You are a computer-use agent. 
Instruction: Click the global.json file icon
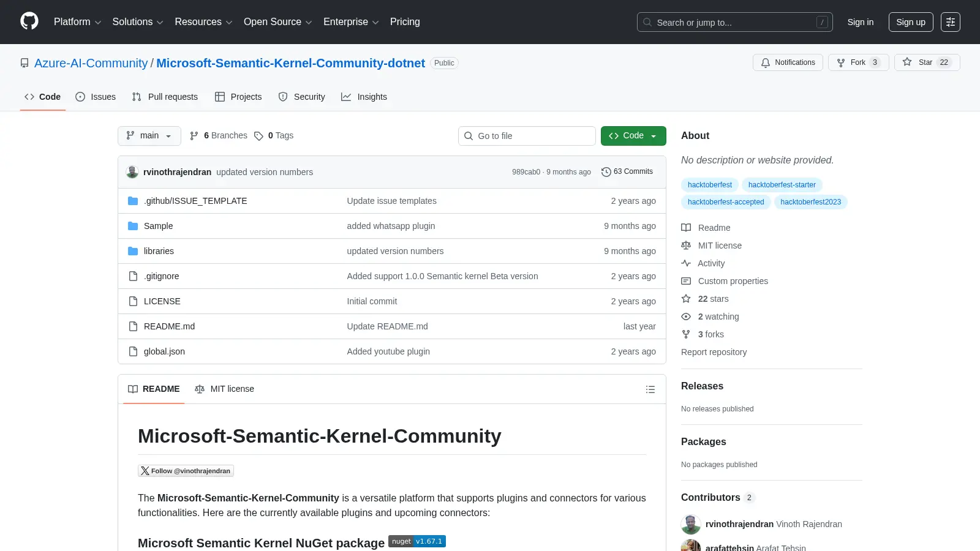point(133,351)
